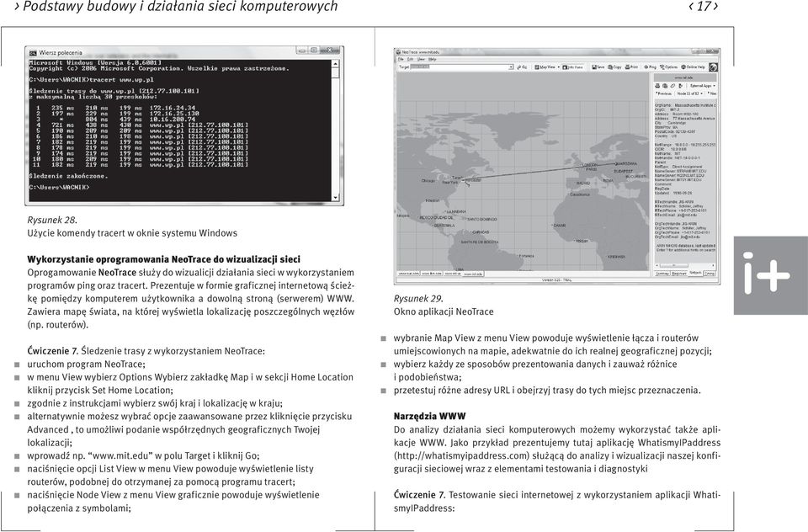The image size is (808, 532).
Task: Click the 'Rysunek 28.' caption
Action: pyautogui.click(x=52, y=220)
